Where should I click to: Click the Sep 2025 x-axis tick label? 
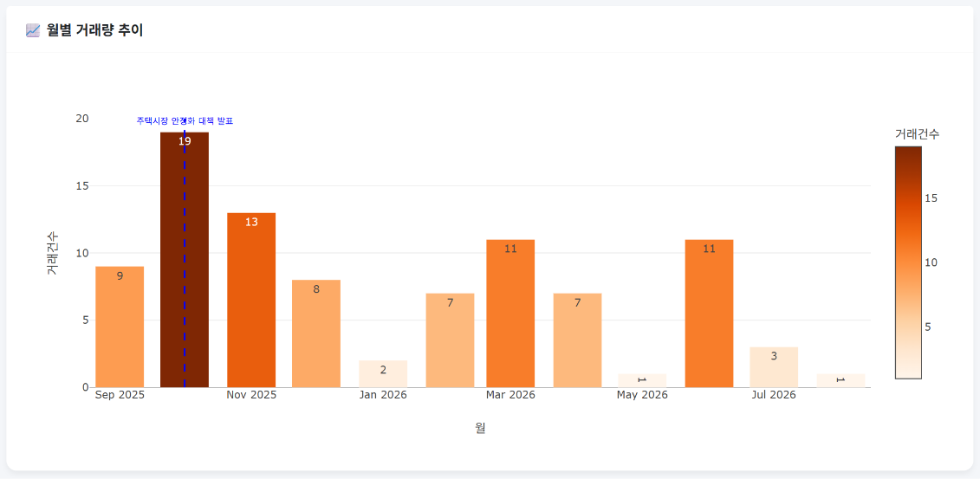click(x=120, y=395)
